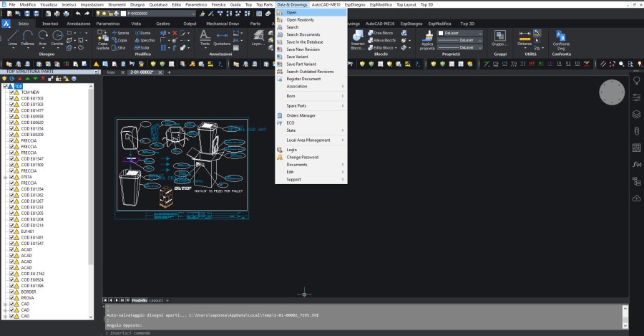Select the Cerchio circle tool
The height and width of the screenshot is (336, 644).
click(57, 37)
